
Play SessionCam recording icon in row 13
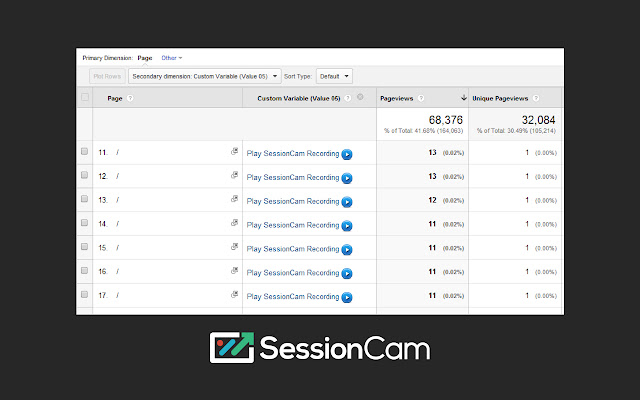point(347,202)
